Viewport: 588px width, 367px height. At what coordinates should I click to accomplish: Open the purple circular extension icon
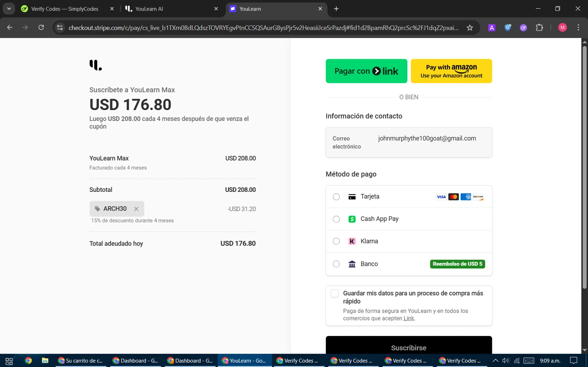pyautogui.click(x=523, y=27)
